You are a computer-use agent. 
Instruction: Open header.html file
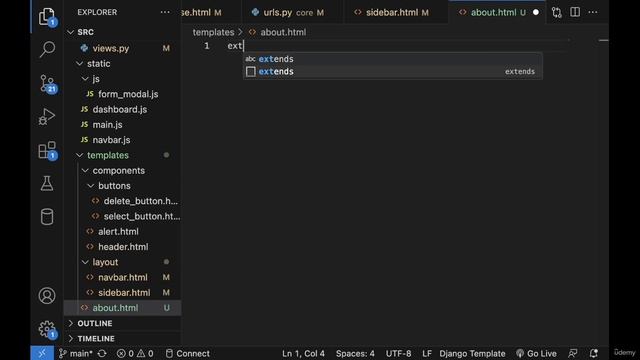click(x=122, y=247)
